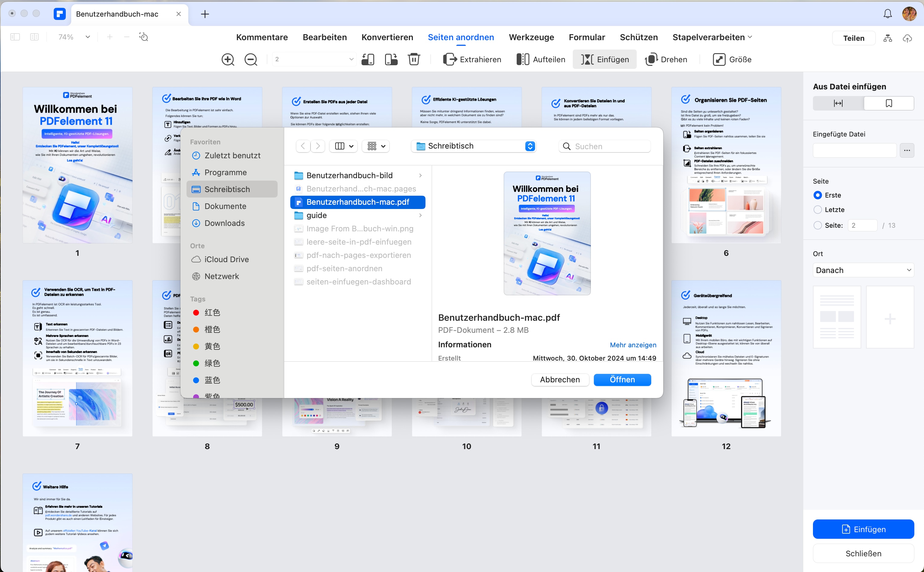Expand the guide folder chevron
924x572 pixels.
pos(420,215)
